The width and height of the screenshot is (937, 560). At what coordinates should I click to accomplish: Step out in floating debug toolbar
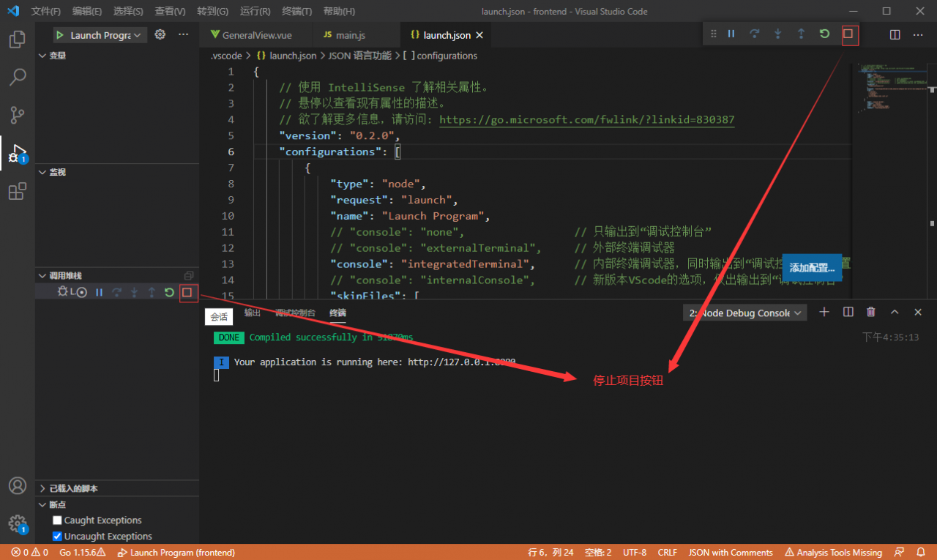(x=801, y=34)
